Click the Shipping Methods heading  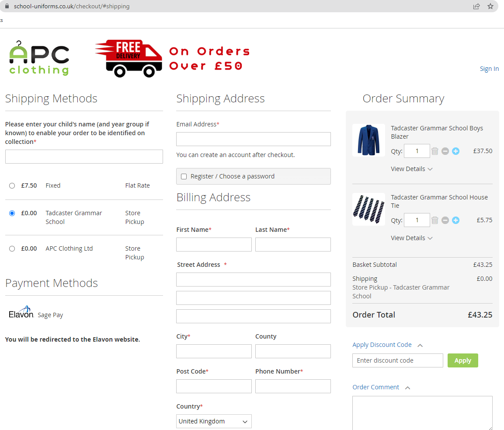51,99
